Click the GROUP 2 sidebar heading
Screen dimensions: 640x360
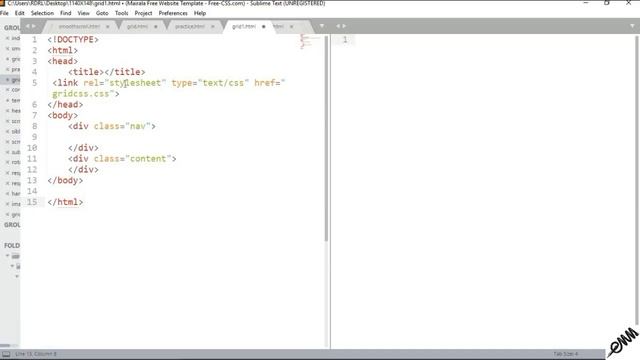(12, 225)
